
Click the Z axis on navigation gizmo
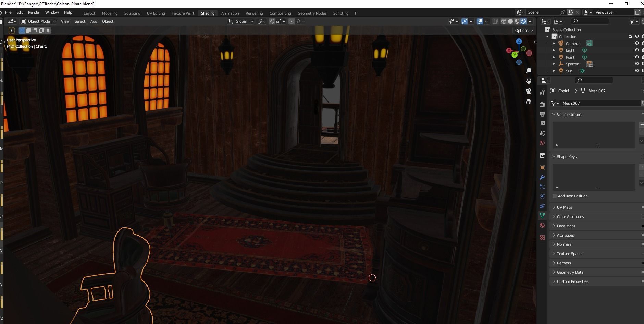click(x=519, y=41)
